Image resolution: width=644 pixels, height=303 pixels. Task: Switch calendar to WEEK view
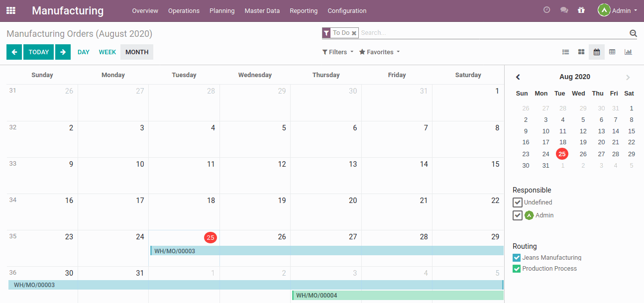click(107, 52)
